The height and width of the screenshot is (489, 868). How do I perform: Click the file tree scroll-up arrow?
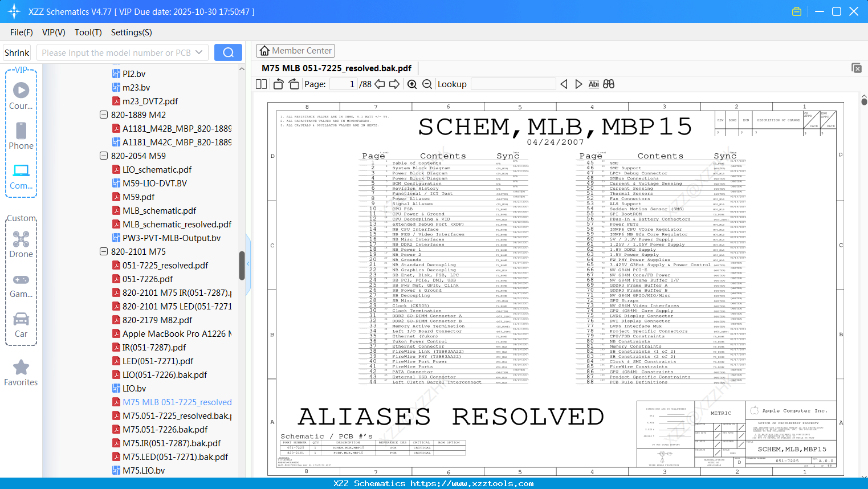242,69
